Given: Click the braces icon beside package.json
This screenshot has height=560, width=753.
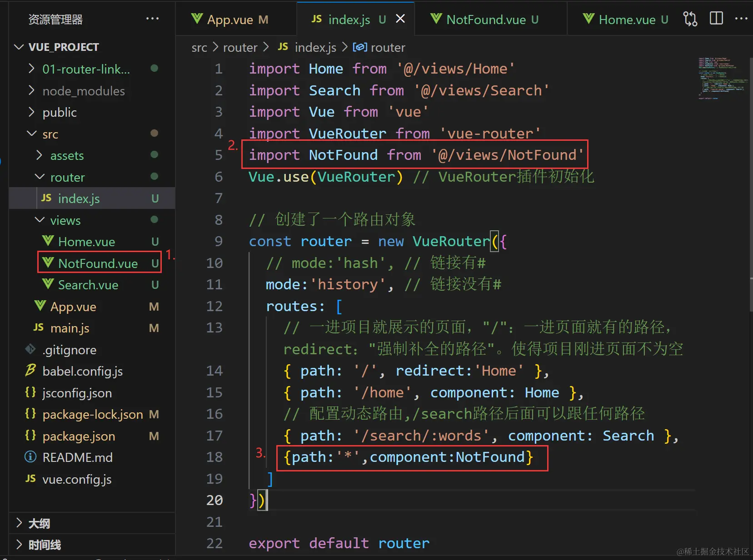Looking at the screenshot, I should (30, 435).
